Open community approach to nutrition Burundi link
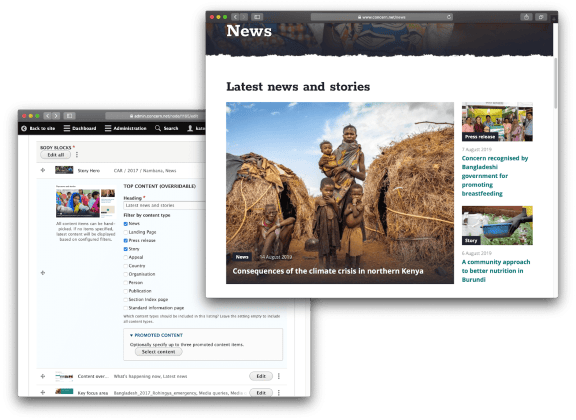Screen dimensions: 576x420 pyautogui.click(x=496, y=271)
